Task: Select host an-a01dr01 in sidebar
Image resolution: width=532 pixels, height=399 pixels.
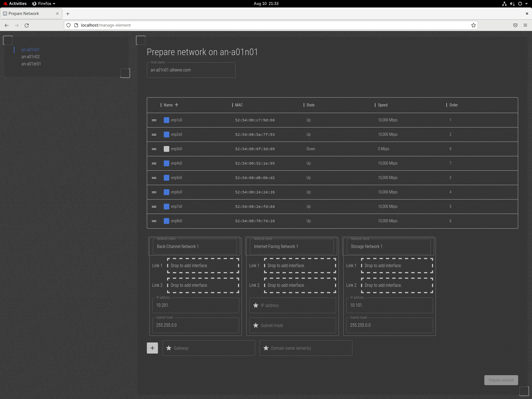Action: 31,64
